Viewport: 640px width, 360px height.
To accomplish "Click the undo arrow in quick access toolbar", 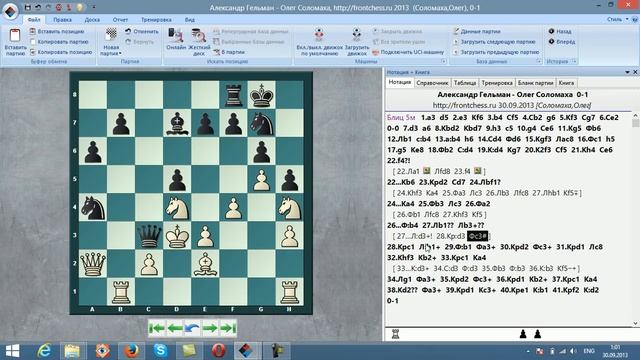I will 38,7.
